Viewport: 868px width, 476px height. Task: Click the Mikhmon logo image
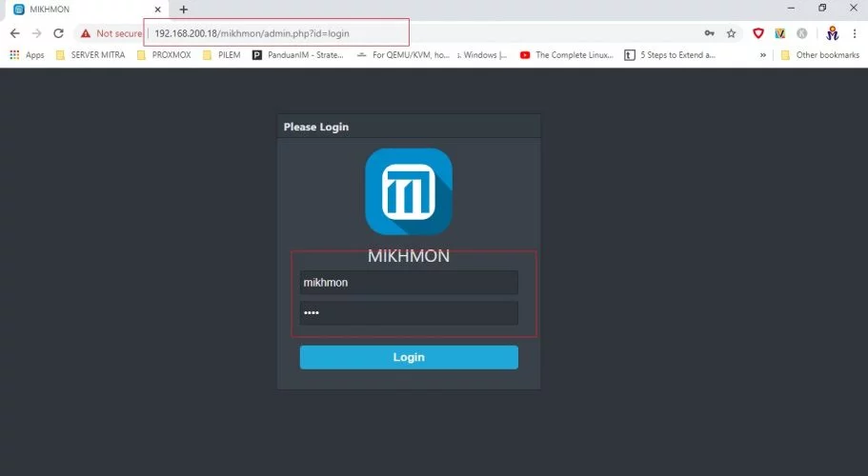tap(409, 191)
